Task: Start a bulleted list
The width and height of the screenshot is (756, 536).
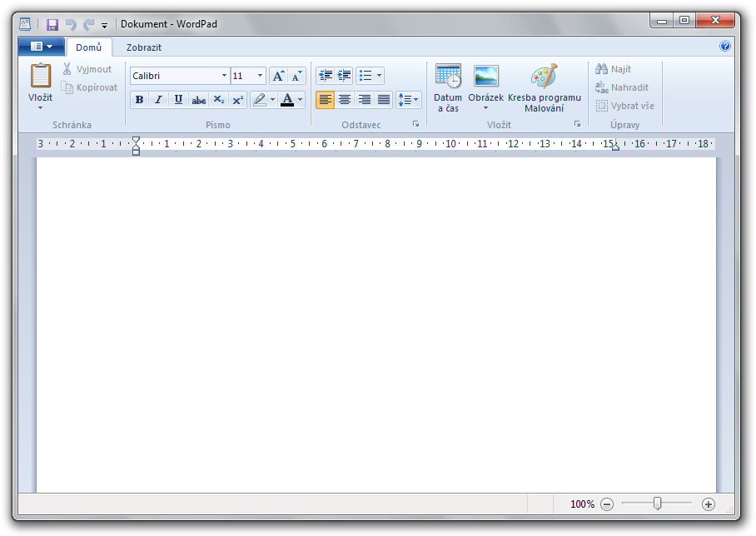Action: pos(366,76)
